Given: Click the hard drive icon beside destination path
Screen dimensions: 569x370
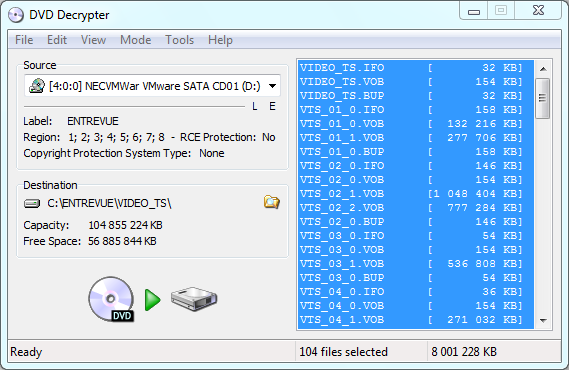Looking at the screenshot, I should pyautogui.click(x=32, y=204).
